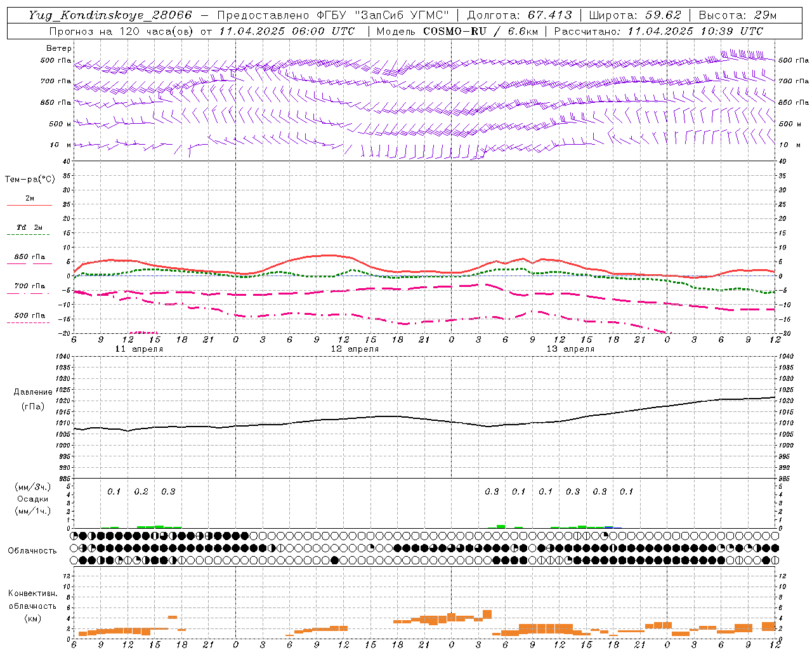Image resolution: width=812 pixels, height=650 pixels.
Task: Click the 0.2 three-hour precipitation value
Action: click(x=141, y=492)
